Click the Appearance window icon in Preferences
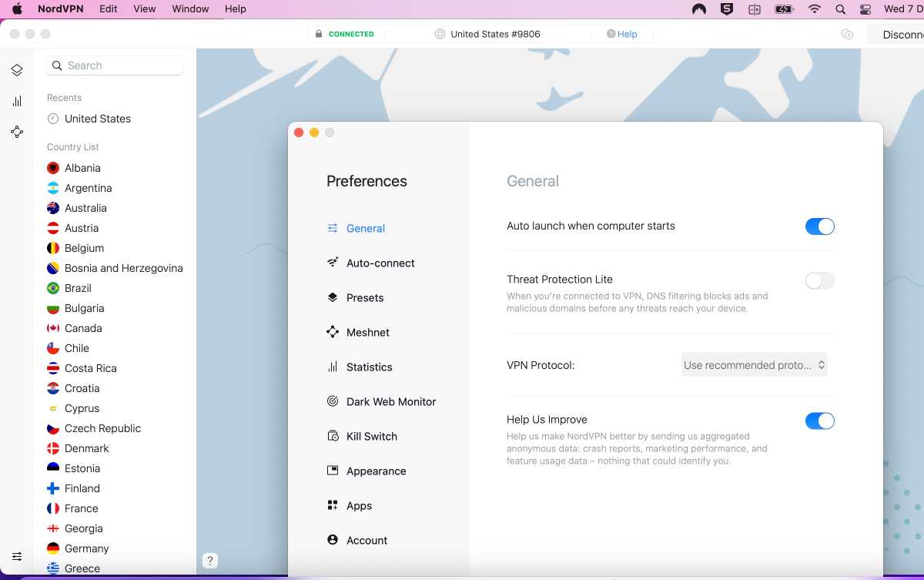 [333, 471]
